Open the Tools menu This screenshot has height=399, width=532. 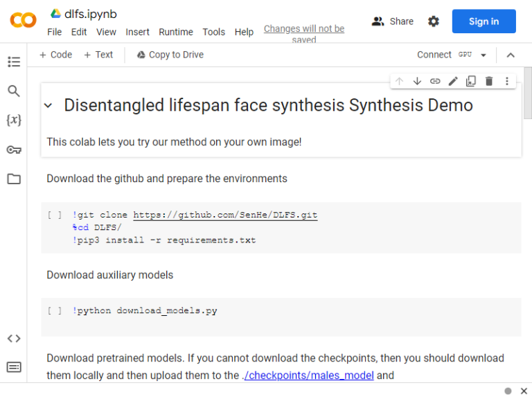pos(214,32)
